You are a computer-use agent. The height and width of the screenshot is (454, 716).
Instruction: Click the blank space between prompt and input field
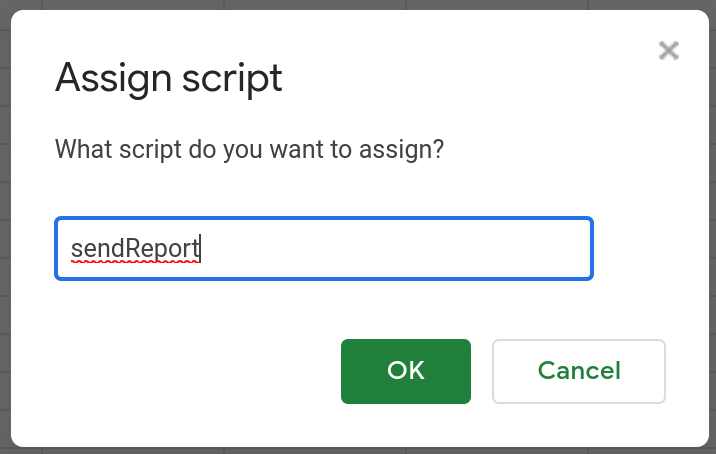(324, 190)
